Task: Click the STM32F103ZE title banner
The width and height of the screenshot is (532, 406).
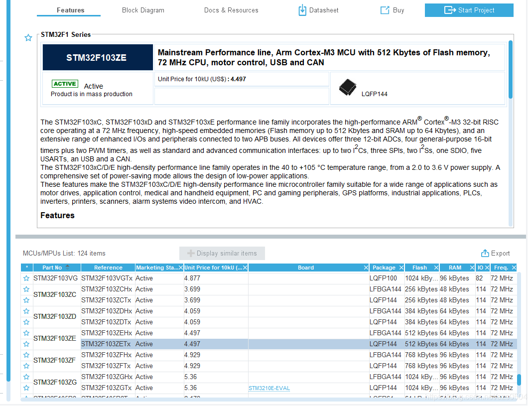Action: tap(98, 57)
